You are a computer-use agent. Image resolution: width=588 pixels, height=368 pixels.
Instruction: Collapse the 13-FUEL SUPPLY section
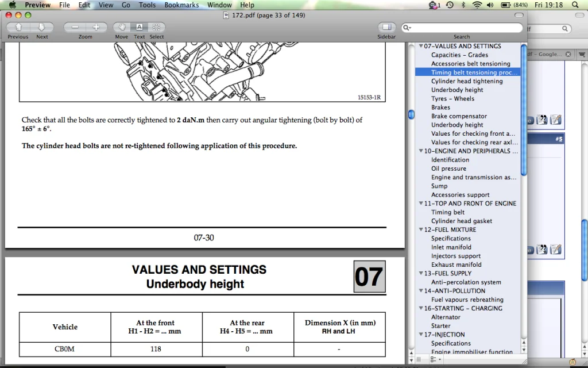(x=421, y=273)
